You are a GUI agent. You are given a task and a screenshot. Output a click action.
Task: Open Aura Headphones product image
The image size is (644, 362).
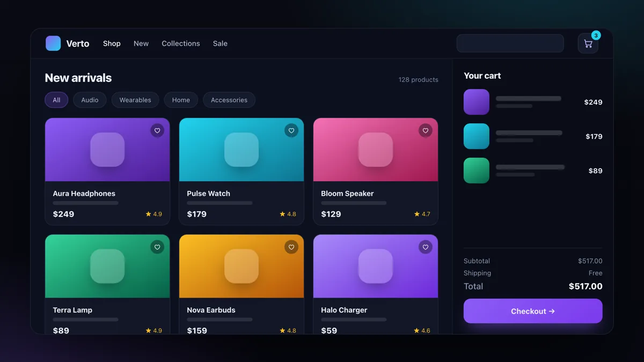click(107, 150)
